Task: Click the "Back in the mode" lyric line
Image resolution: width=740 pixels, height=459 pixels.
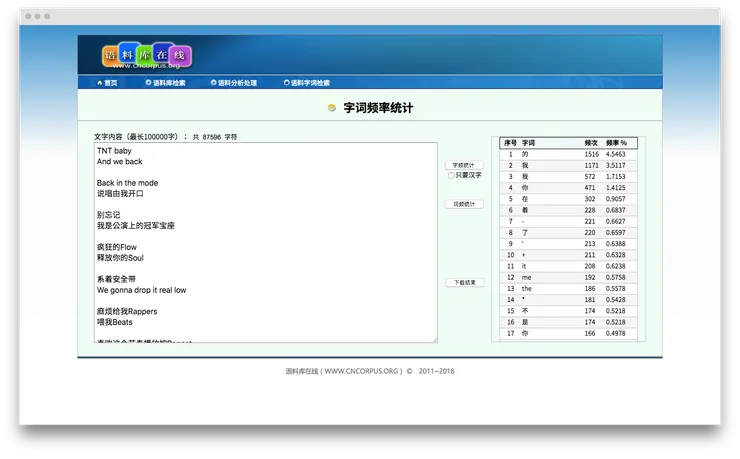Action: pyautogui.click(x=127, y=183)
